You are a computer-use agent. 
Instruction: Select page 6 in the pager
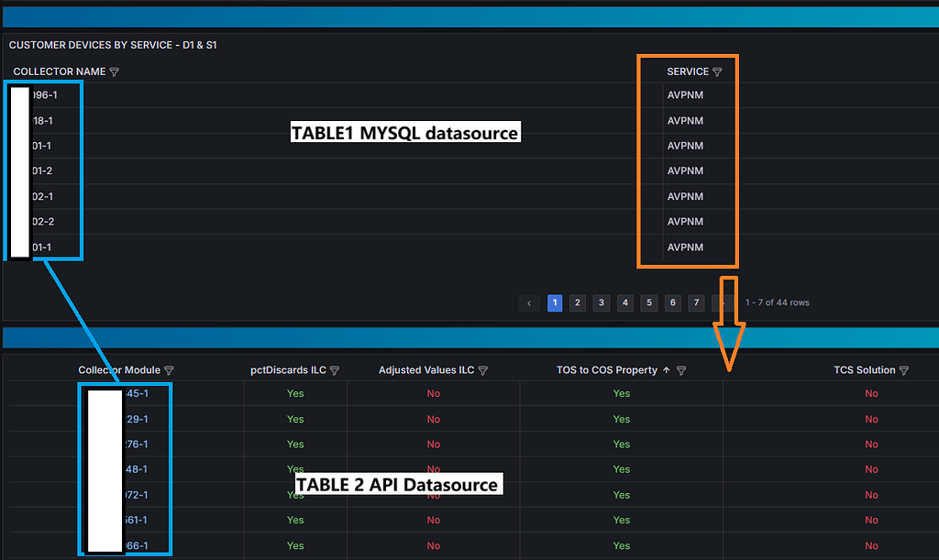[x=672, y=302]
